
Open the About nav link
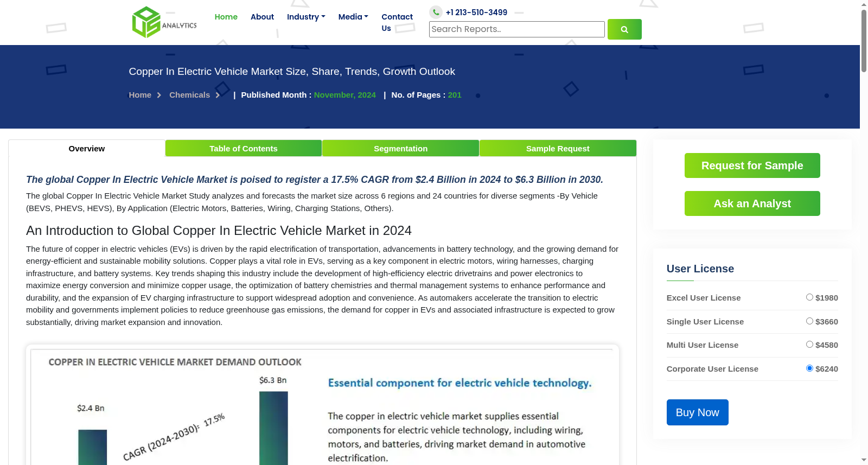coord(262,17)
